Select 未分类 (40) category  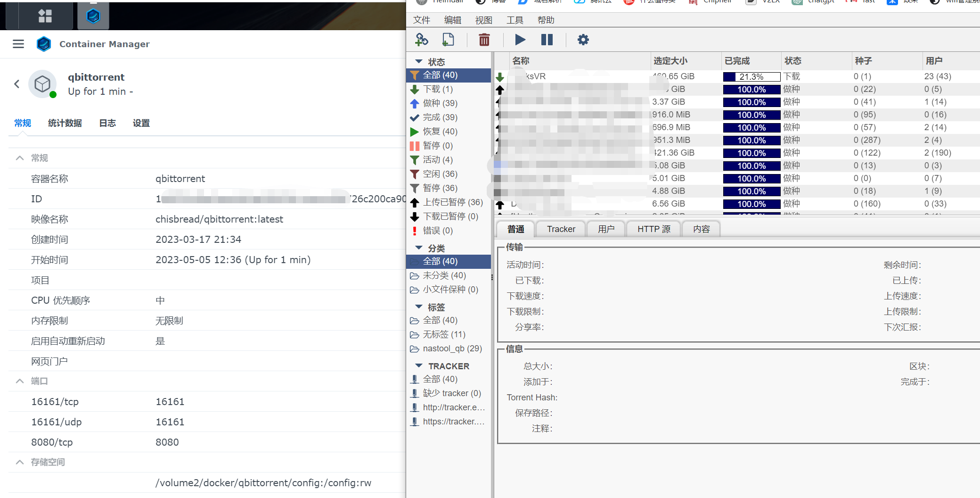[x=449, y=275]
